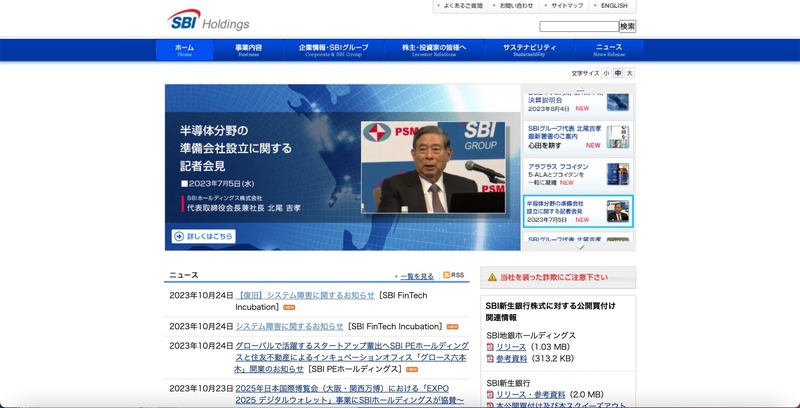Viewport: 800px width, 408px height.
Task: Click the search text field
Action: (578, 26)
